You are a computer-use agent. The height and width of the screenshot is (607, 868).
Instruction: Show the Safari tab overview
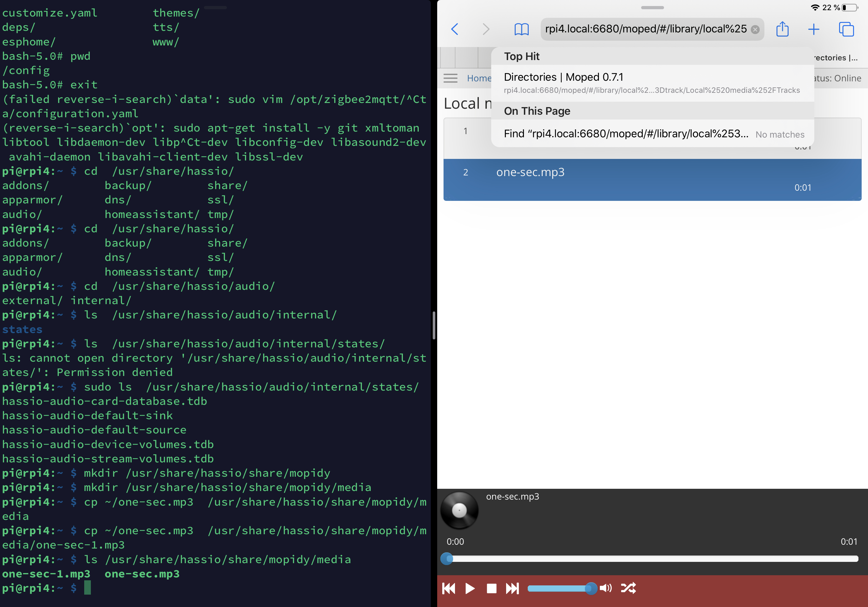coord(846,29)
